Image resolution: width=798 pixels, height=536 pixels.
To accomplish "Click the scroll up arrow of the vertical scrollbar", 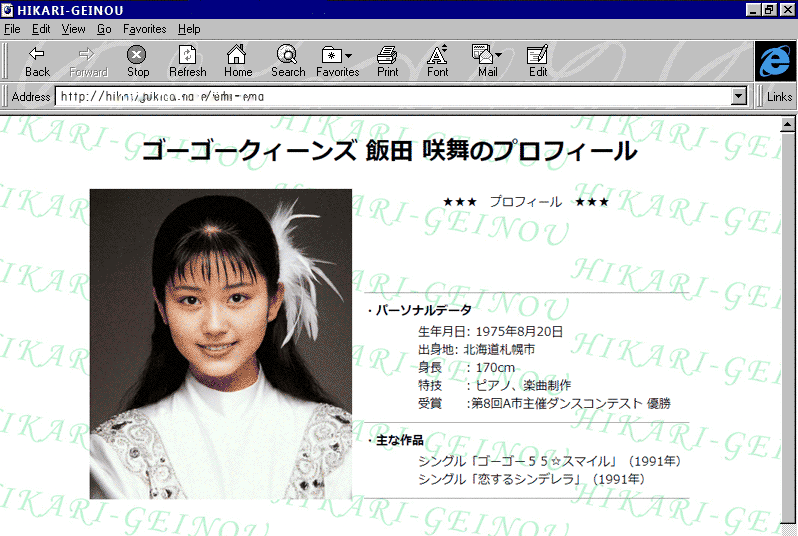I will tap(790, 122).
